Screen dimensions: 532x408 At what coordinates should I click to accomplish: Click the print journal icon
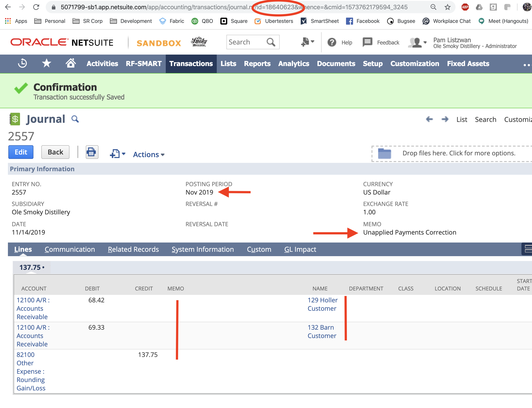click(92, 152)
